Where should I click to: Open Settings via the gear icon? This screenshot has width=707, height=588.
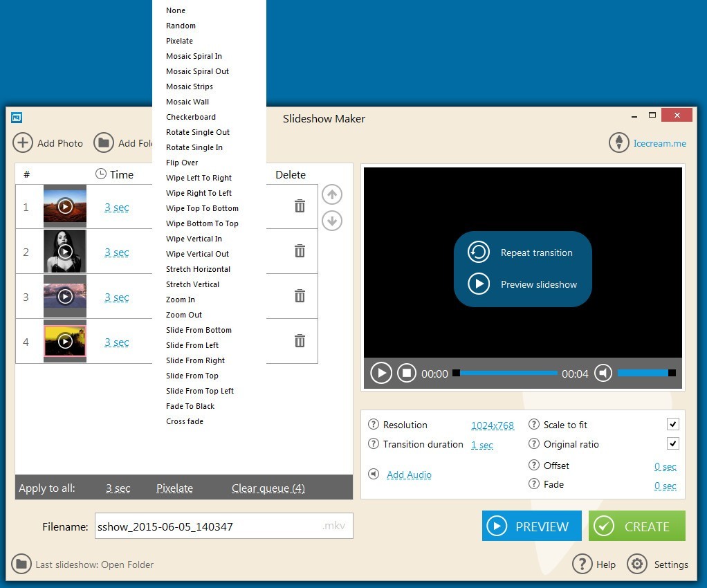(x=636, y=564)
